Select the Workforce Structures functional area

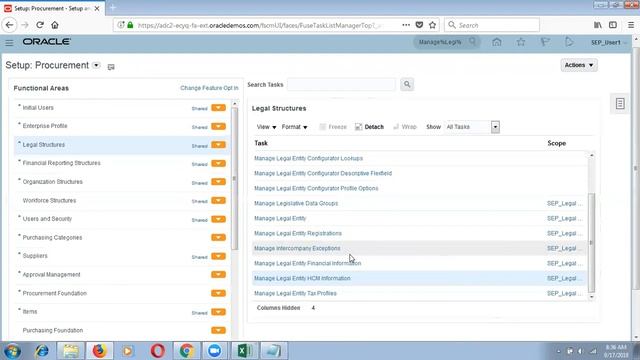pyautogui.click(x=49, y=200)
